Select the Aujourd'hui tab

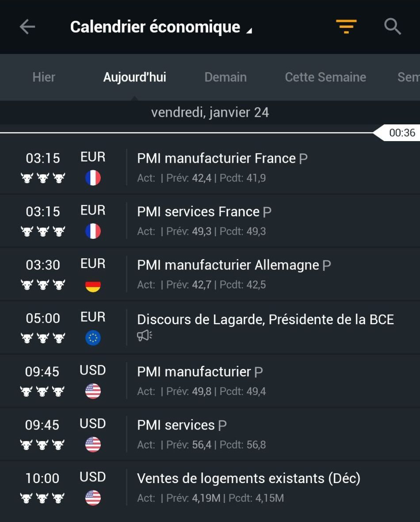point(134,77)
